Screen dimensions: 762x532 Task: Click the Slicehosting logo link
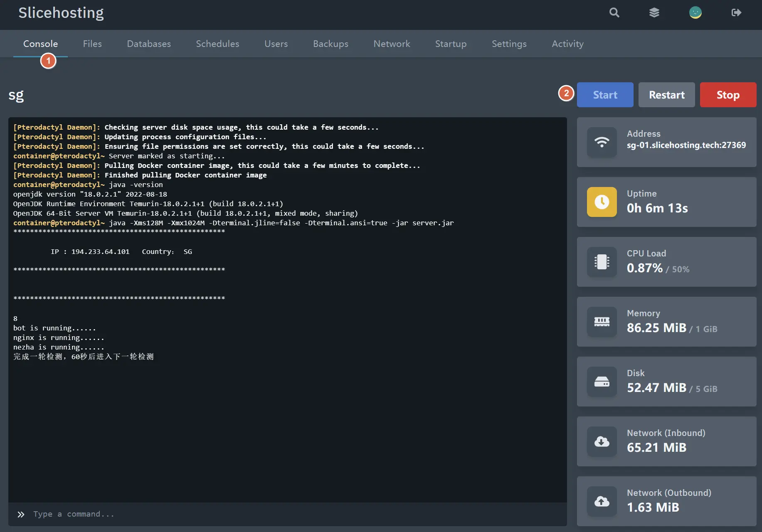(61, 13)
